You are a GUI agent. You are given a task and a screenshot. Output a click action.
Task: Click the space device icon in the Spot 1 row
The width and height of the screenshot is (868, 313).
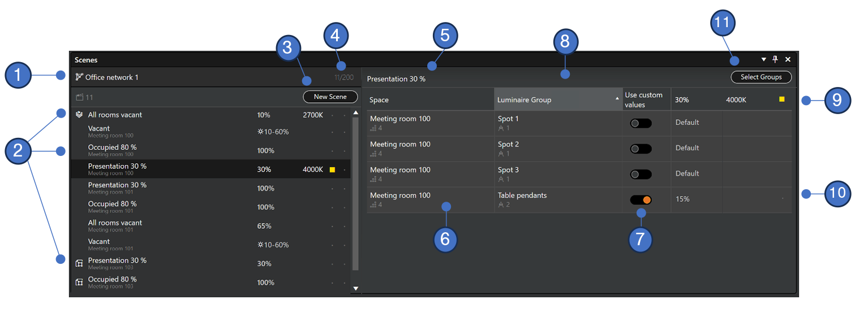[373, 128]
